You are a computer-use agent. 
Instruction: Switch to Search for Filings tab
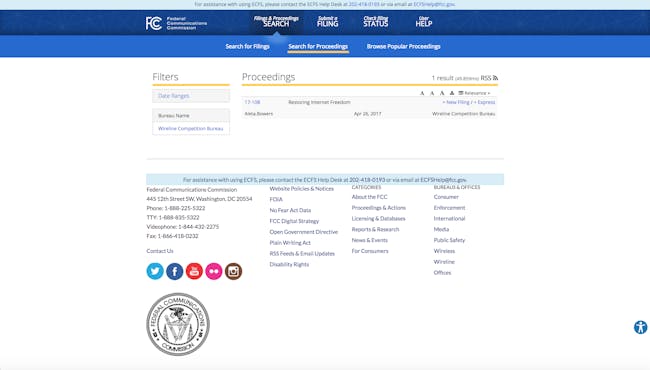pos(247,46)
